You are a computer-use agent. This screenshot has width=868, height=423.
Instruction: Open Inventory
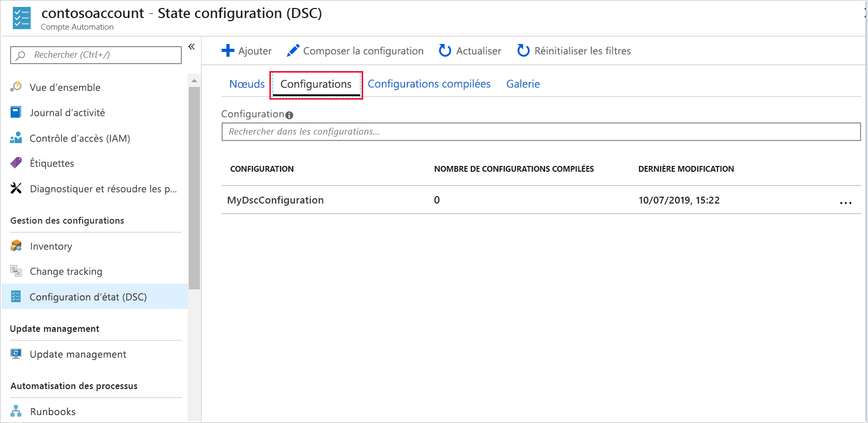pos(51,246)
